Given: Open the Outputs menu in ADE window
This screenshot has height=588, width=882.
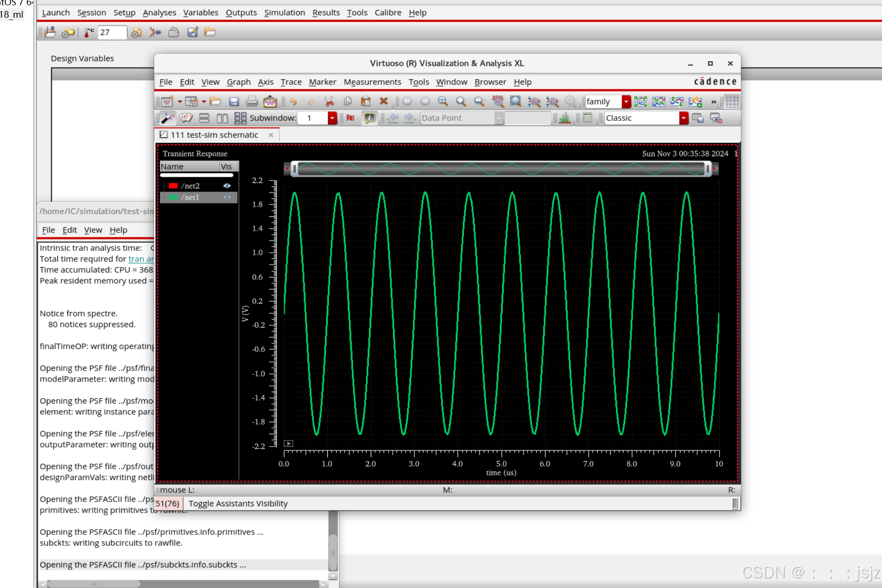Looking at the screenshot, I should coord(241,12).
